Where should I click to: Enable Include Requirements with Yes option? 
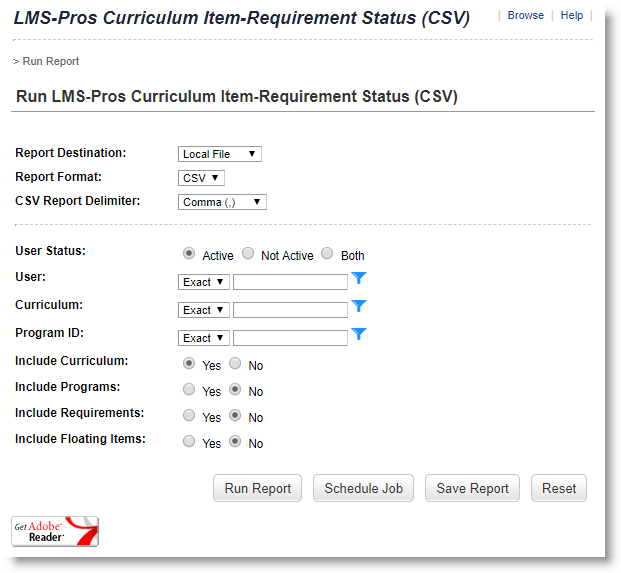point(189,416)
